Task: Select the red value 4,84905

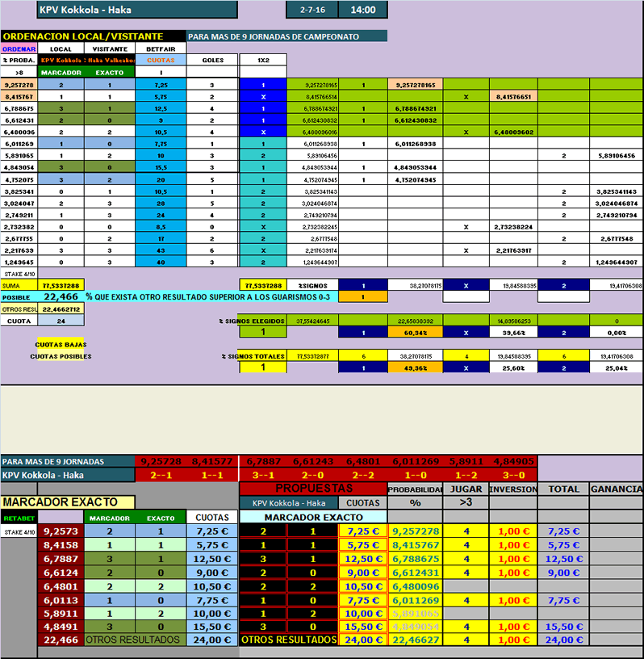Action: pos(513,461)
